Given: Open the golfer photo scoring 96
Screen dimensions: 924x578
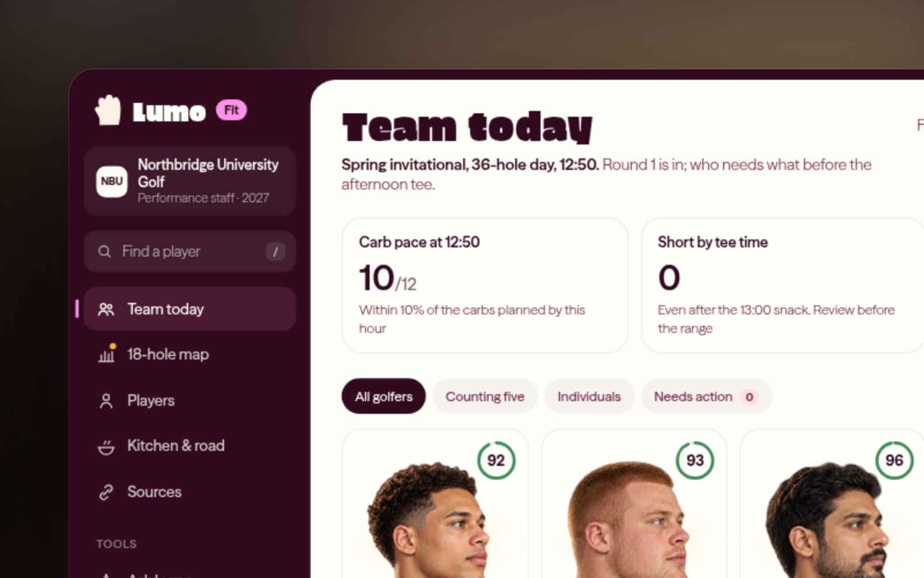Looking at the screenshot, I should [832, 520].
